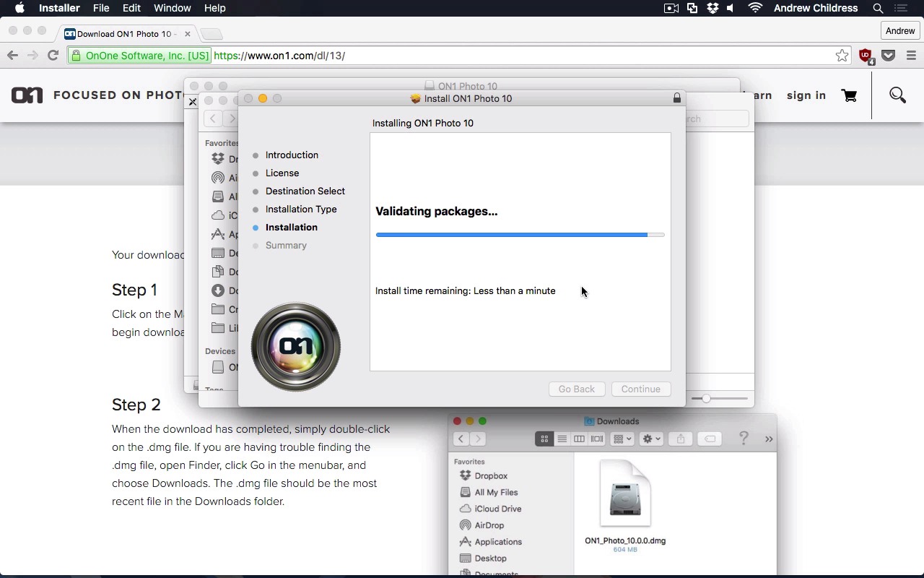
Task: Select the ON1_Photo_10.0.0.dmg file
Action: (625, 506)
